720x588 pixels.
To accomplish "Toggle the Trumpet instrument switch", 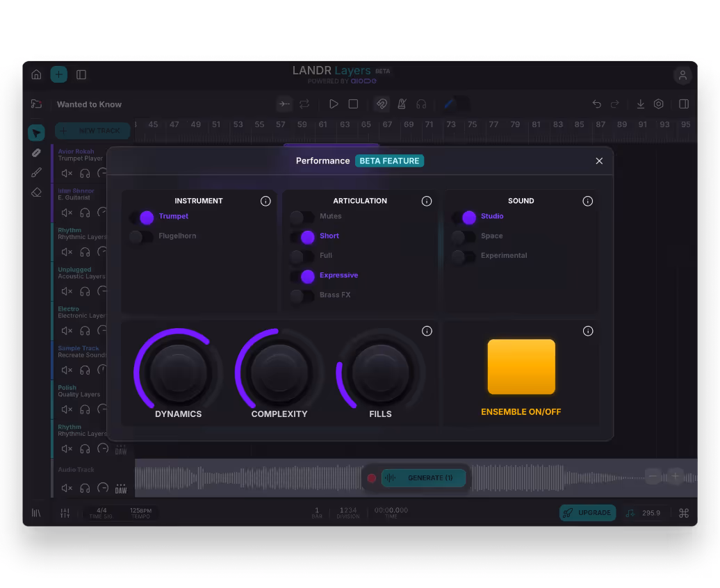I will click(x=142, y=217).
